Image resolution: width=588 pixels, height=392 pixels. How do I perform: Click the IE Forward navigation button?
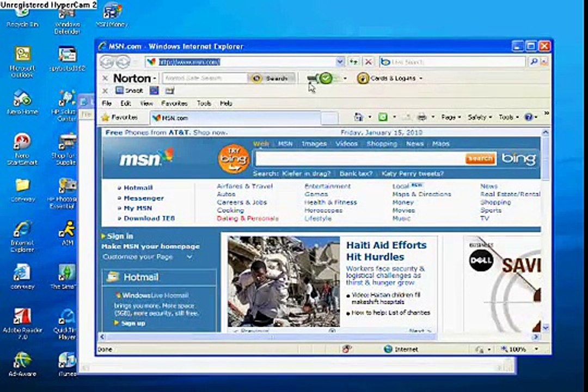point(123,62)
